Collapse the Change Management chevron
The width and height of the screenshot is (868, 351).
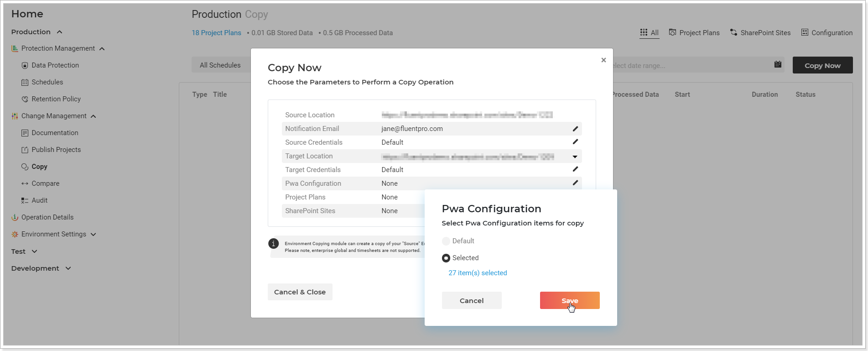(x=93, y=116)
